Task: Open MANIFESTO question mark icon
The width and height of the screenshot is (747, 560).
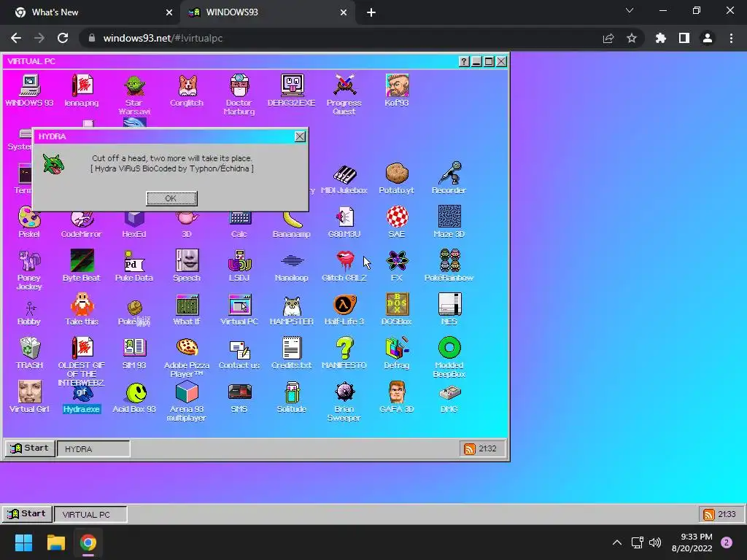Action: (x=344, y=348)
